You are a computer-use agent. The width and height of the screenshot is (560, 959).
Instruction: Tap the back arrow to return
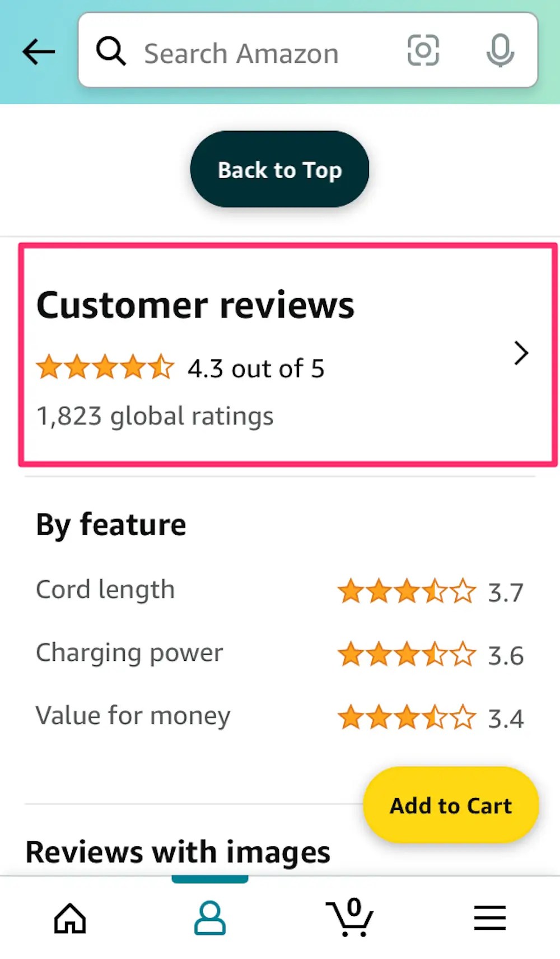point(38,52)
